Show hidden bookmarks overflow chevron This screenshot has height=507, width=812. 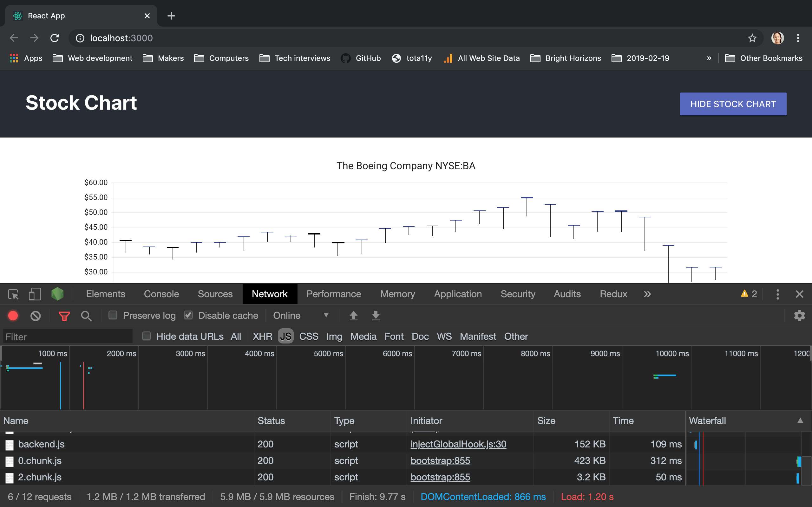709,58
